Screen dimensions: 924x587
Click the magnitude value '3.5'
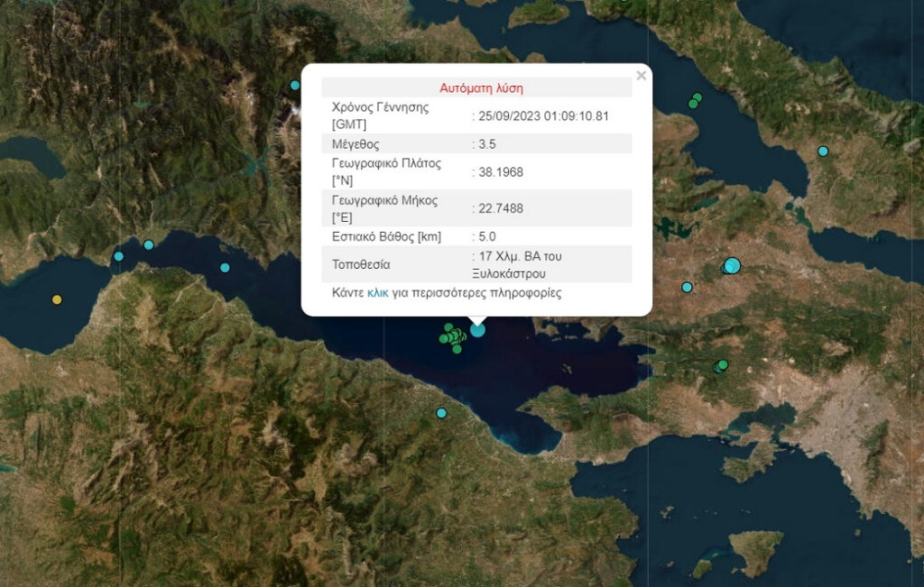point(486,144)
